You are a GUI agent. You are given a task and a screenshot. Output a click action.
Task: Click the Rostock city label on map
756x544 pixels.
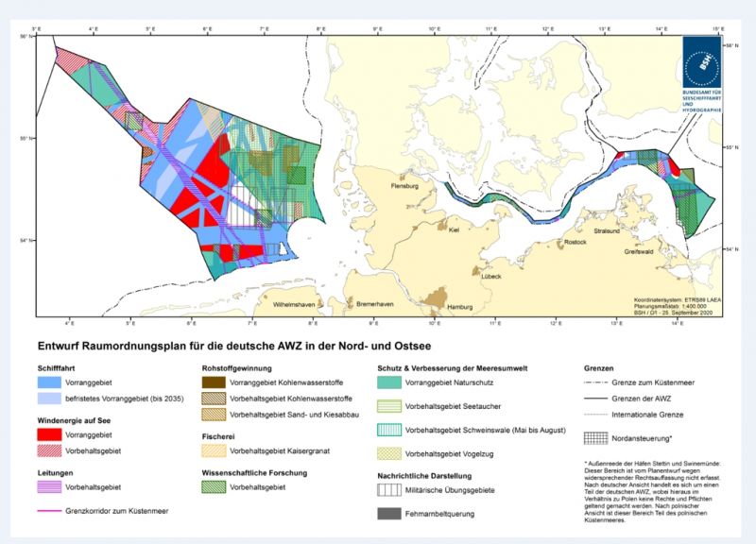coord(576,242)
